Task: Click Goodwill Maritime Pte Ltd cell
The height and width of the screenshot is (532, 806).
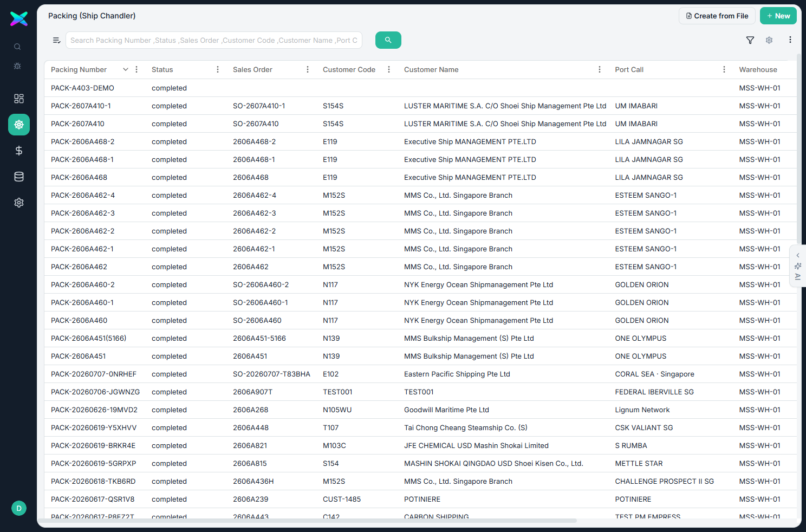Action: click(446, 410)
